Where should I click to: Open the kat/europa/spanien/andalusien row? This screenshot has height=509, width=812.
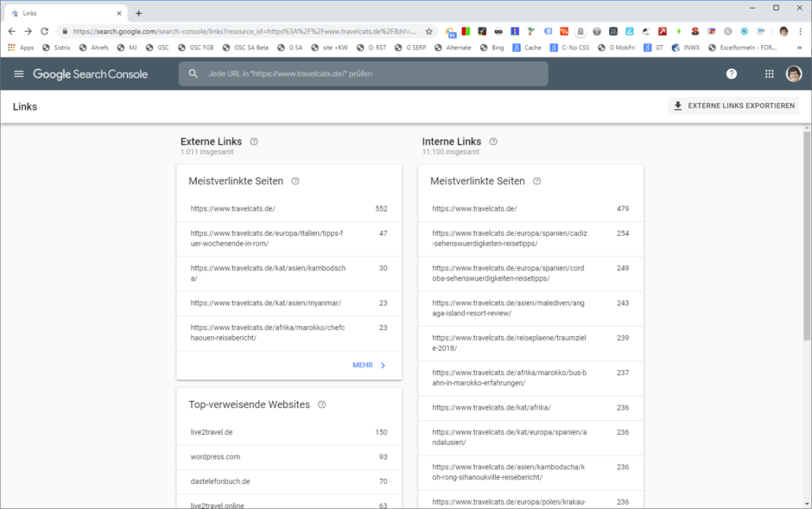(530, 437)
